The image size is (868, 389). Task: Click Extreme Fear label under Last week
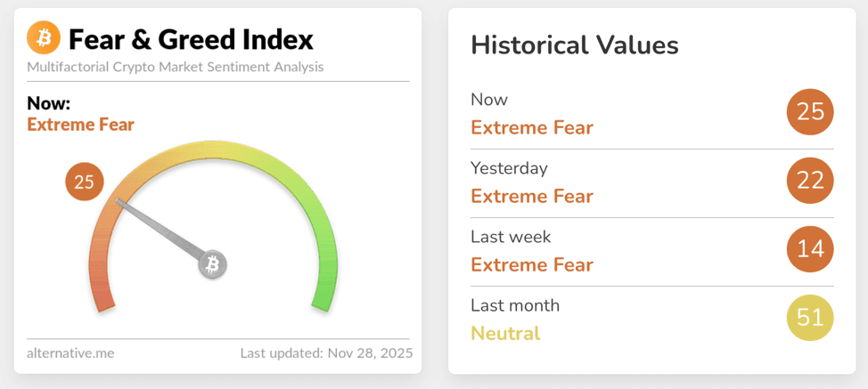click(x=532, y=264)
